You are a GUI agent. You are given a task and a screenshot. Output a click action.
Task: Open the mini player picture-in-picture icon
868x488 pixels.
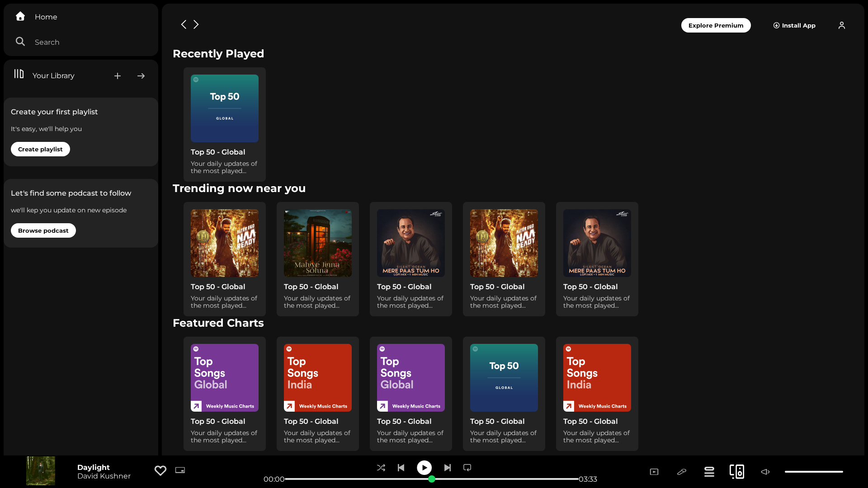click(180, 470)
